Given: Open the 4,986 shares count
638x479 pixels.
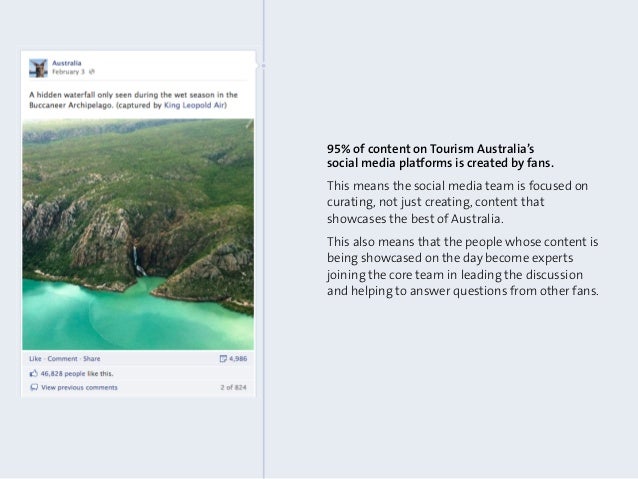Looking at the screenshot, I should coord(238,359).
